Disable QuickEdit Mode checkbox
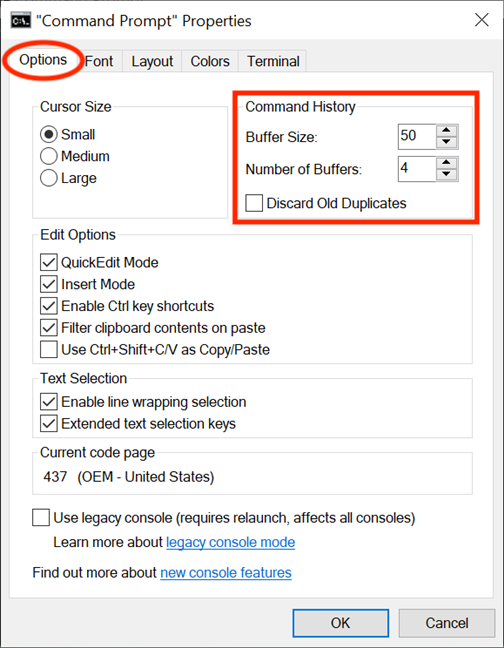This screenshot has height=648, width=504. point(49,262)
